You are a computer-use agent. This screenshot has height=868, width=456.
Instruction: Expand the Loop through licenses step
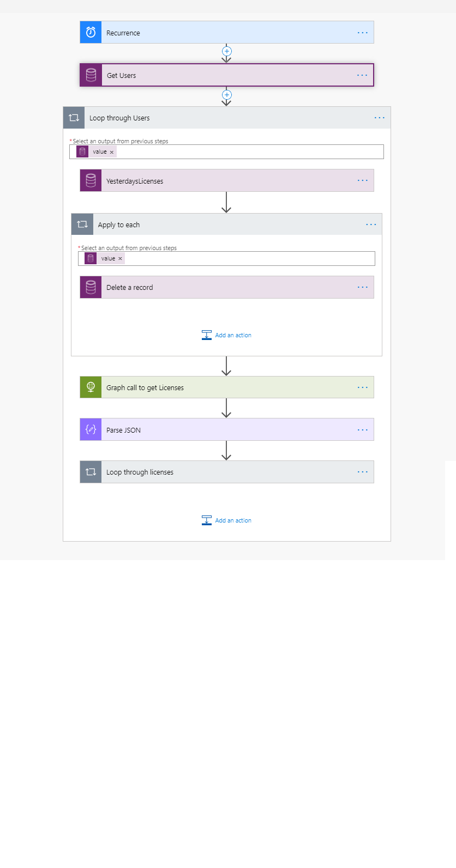[227, 472]
